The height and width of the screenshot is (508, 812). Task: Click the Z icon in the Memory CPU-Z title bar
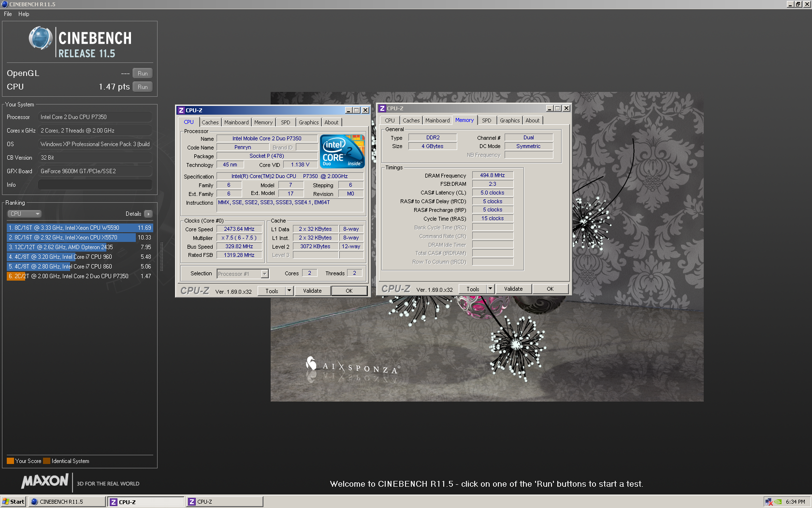click(382, 108)
